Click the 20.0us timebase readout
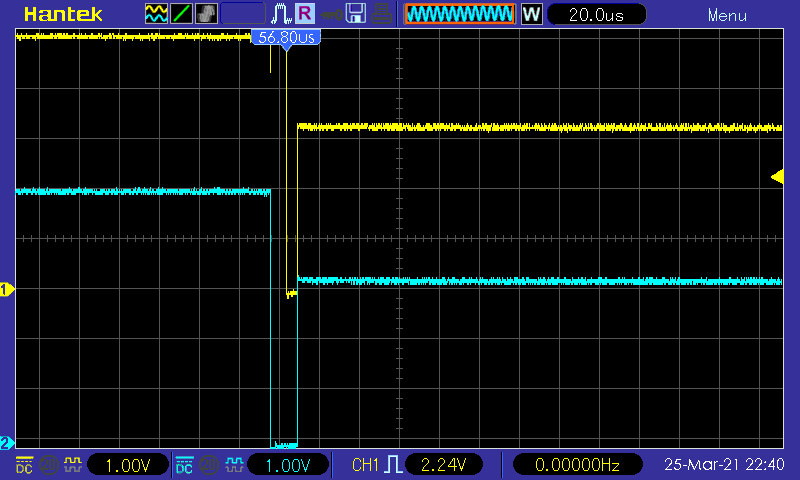Screen dimensions: 800x480 pyautogui.click(x=596, y=14)
